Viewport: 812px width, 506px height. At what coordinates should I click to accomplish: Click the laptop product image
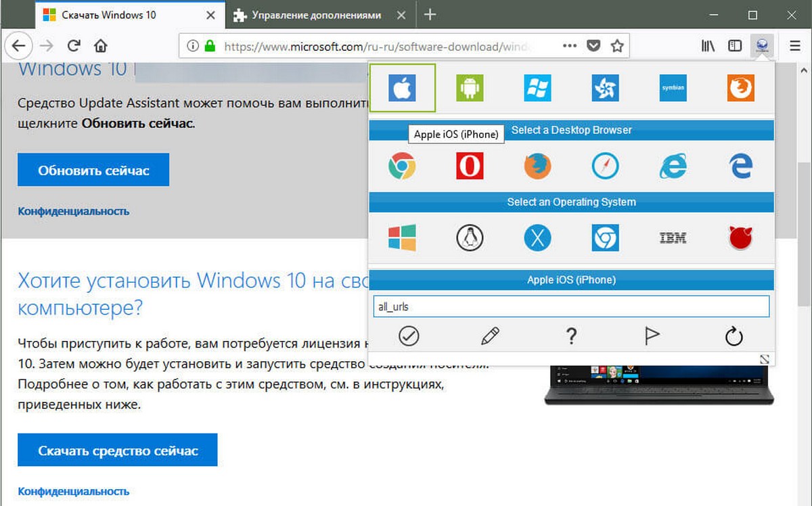tap(660, 386)
